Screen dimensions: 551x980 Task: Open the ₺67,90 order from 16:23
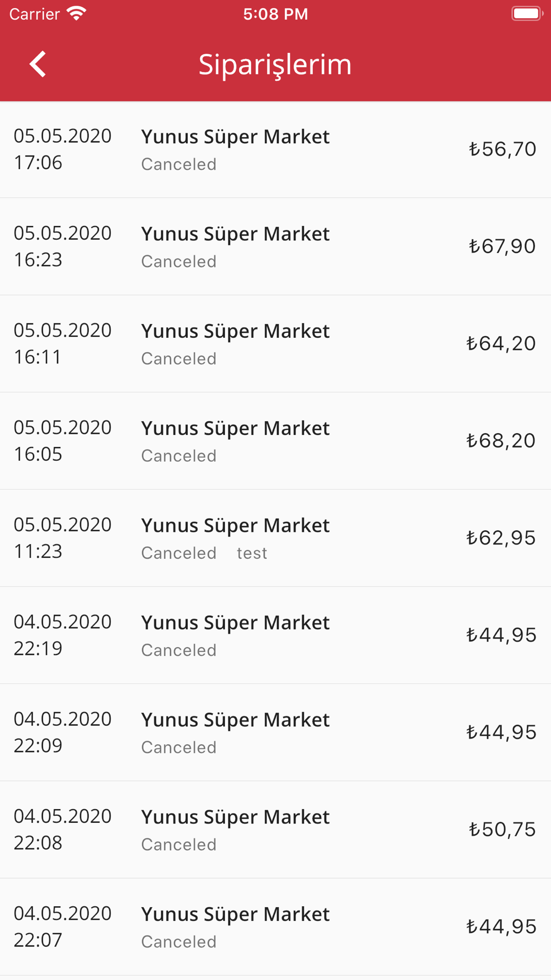click(x=275, y=246)
